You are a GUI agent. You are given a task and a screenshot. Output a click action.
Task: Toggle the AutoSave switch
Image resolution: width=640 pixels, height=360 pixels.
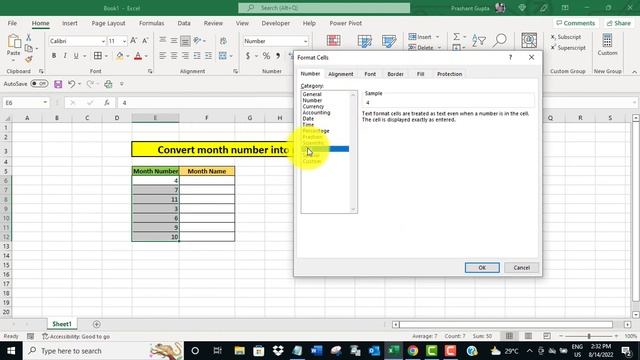click(x=39, y=84)
